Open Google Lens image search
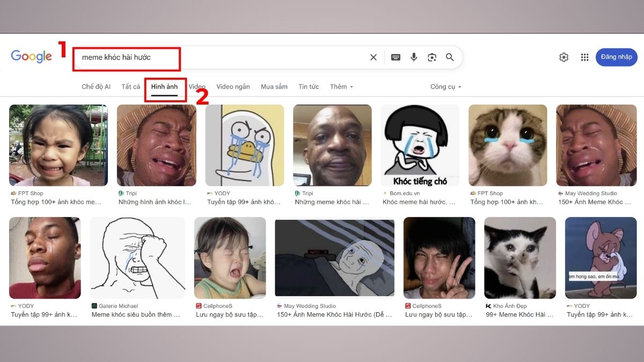 (431, 57)
